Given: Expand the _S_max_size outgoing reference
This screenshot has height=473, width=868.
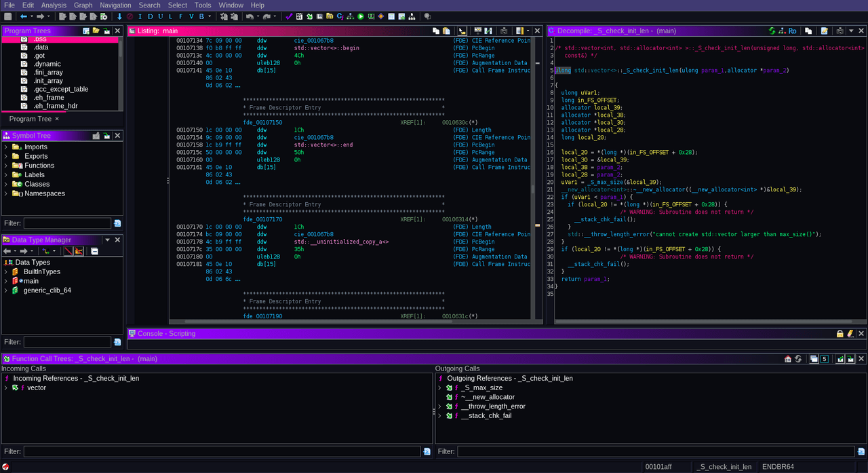Looking at the screenshot, I should (x=439, y=388).
